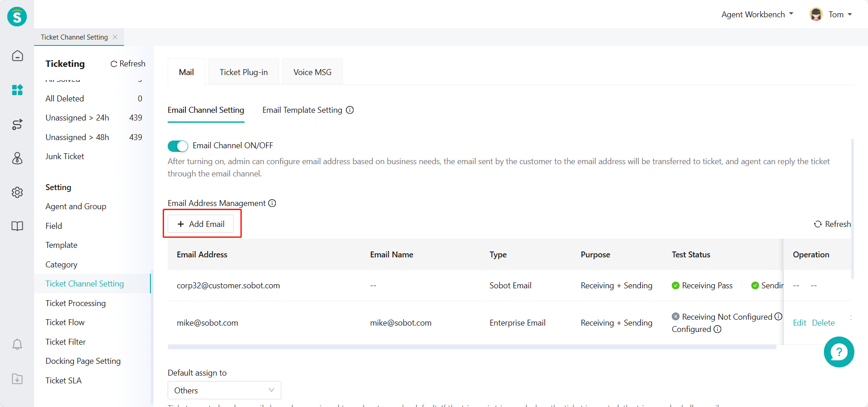
Task: Click the Email Address column header
Action: coord(202,255)
